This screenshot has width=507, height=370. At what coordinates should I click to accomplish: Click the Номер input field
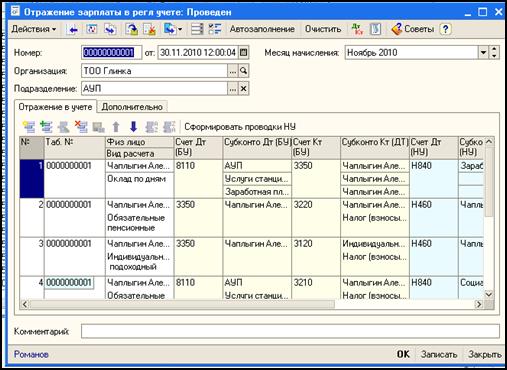(x=111, y=53)
